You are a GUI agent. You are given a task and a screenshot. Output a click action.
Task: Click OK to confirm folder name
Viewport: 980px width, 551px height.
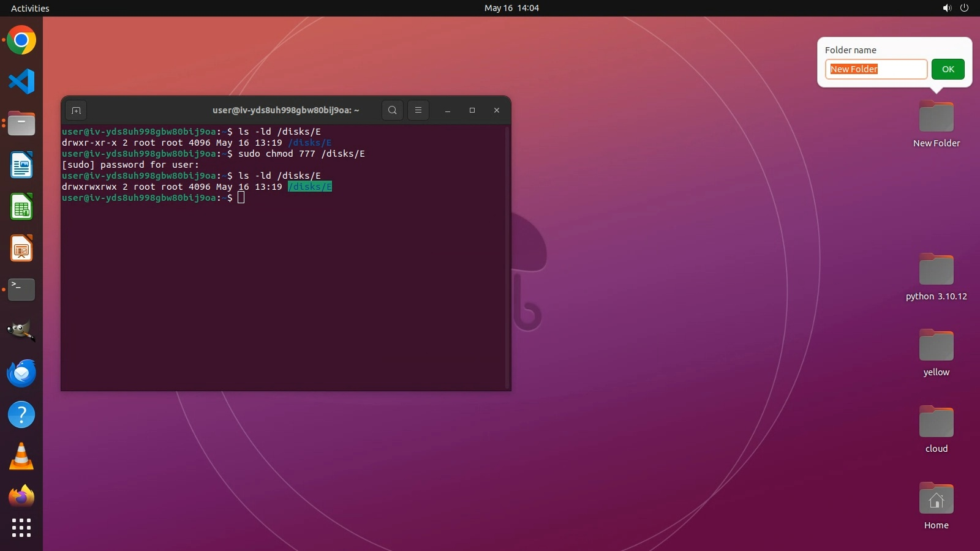948,69
